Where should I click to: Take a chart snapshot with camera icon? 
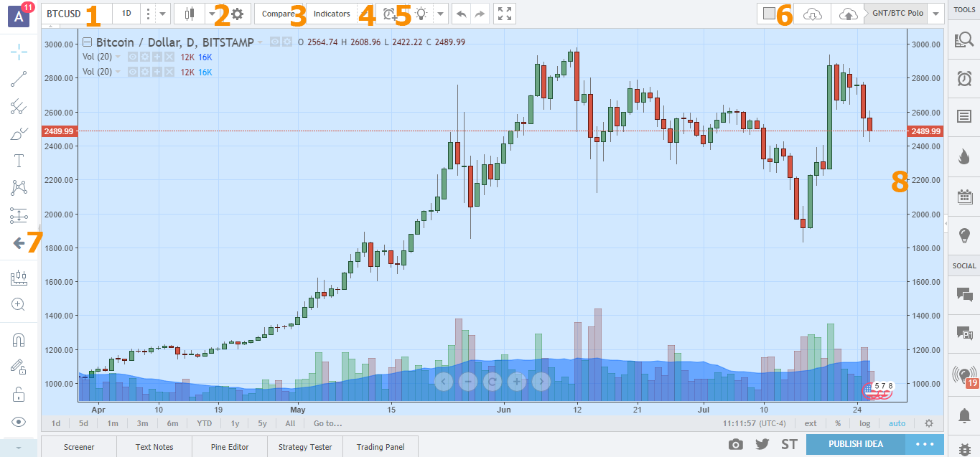pos(735,445)
